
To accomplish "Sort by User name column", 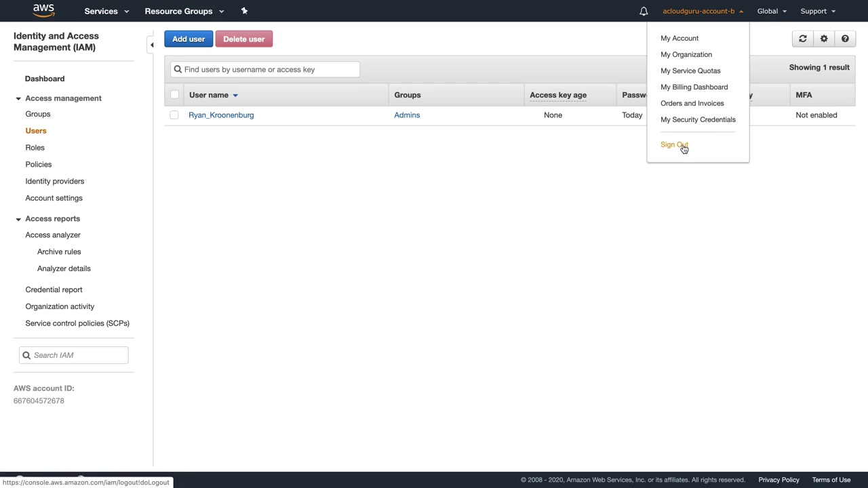I will (x=214, y=95).
